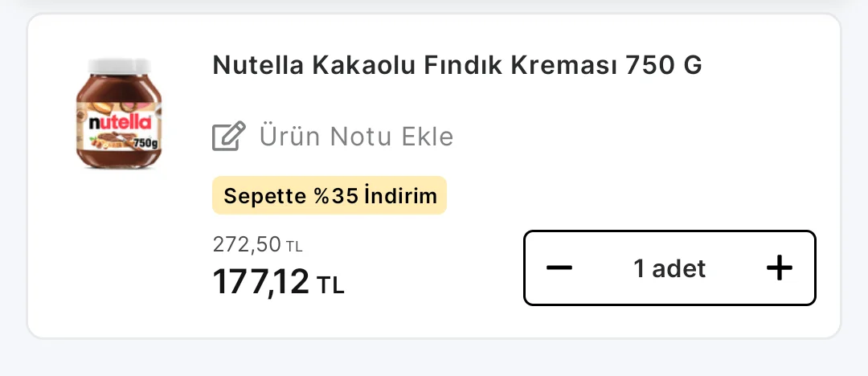Click the Sepette %35 İndirim badge
Viewport: 868px width, 376px height.
pos(330,196)
